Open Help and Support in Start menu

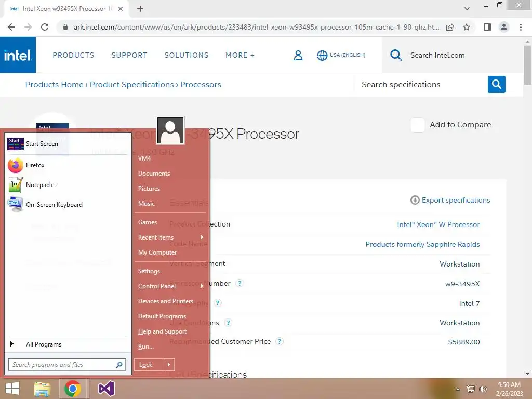point(162,331)
